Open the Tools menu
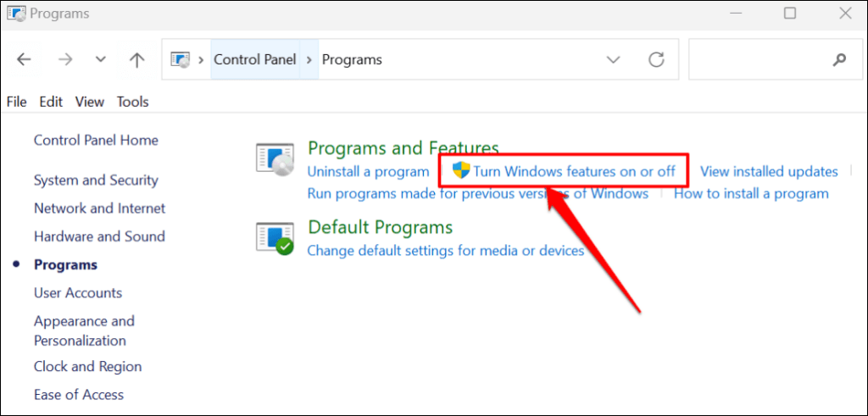868x416 pixels. click(x=132, y=102)
